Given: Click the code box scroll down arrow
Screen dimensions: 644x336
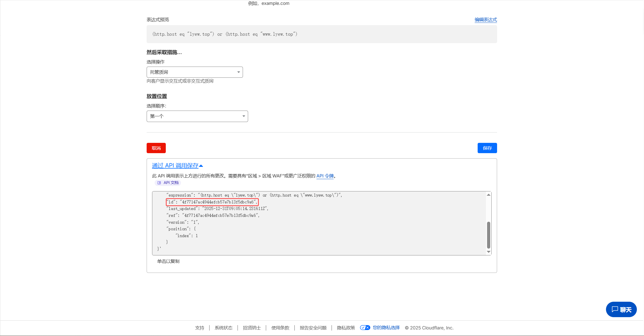Looking at the screenshot, I should 489,252.
